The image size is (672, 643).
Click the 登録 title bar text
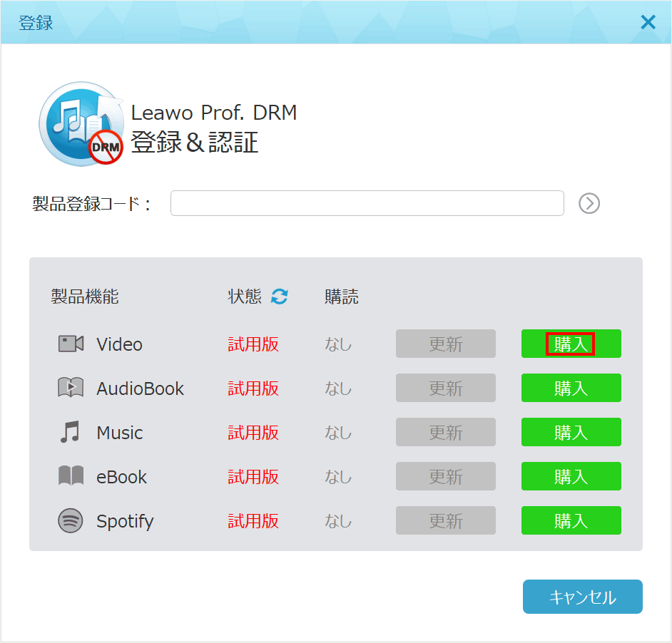tap(36, 23)
